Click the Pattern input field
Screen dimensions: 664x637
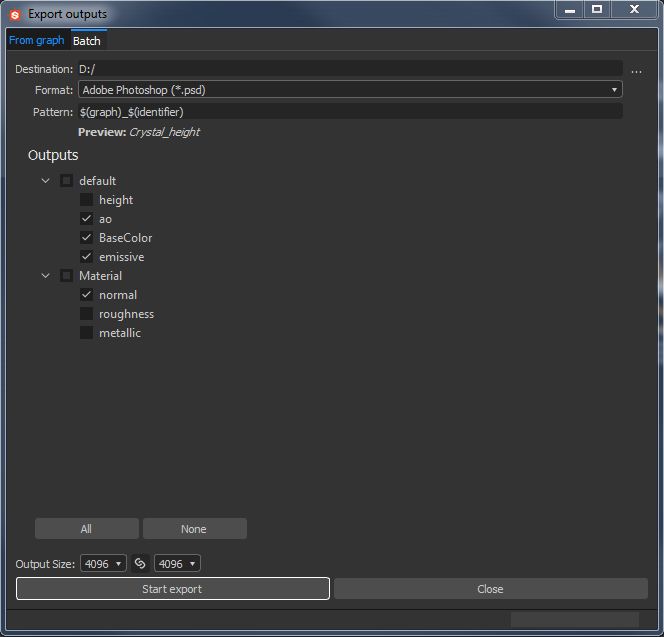pos(350,112)
